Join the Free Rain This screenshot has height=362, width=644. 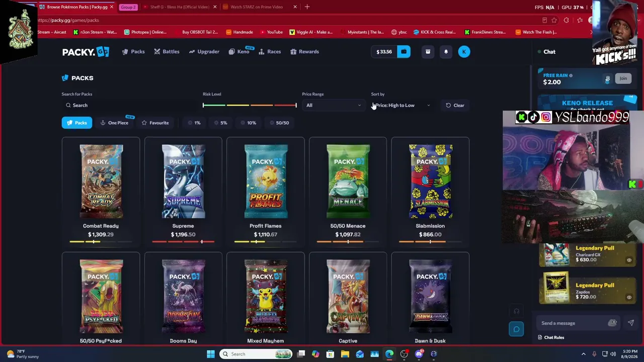(623, 78)
